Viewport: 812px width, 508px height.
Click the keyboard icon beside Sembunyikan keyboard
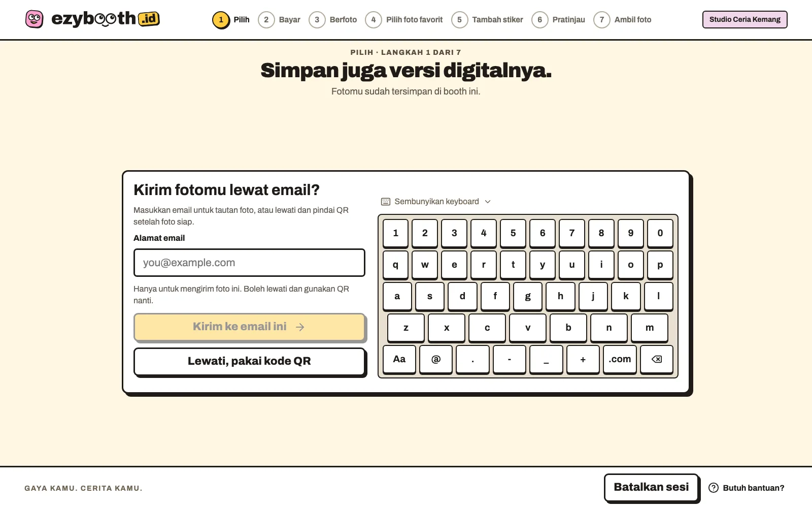386,202
